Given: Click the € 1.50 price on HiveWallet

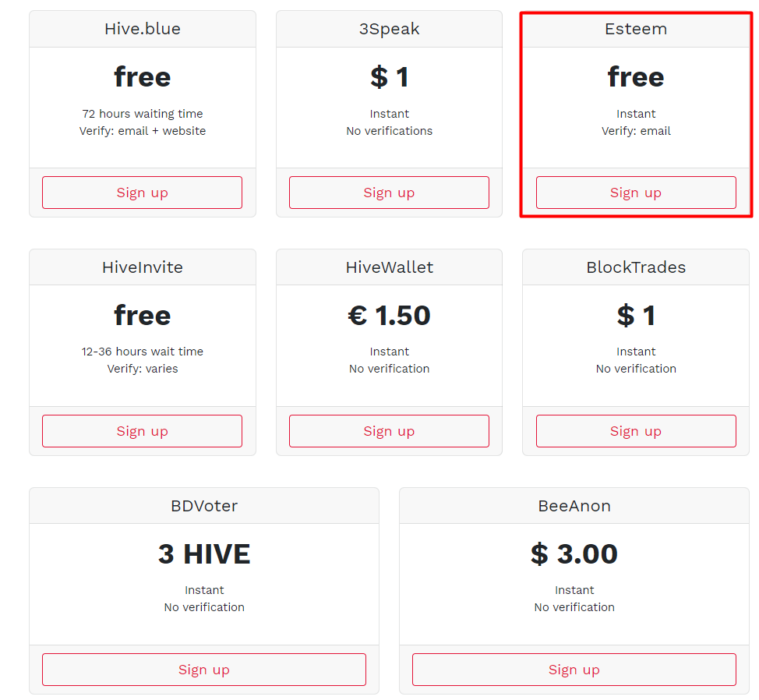Looking at the screenshot, I should tap(389, 316).
